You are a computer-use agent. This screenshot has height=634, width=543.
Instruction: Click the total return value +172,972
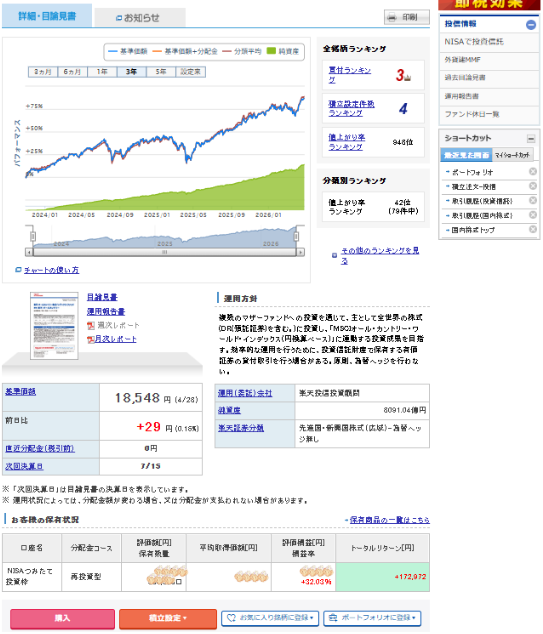(x=410, y=577)
